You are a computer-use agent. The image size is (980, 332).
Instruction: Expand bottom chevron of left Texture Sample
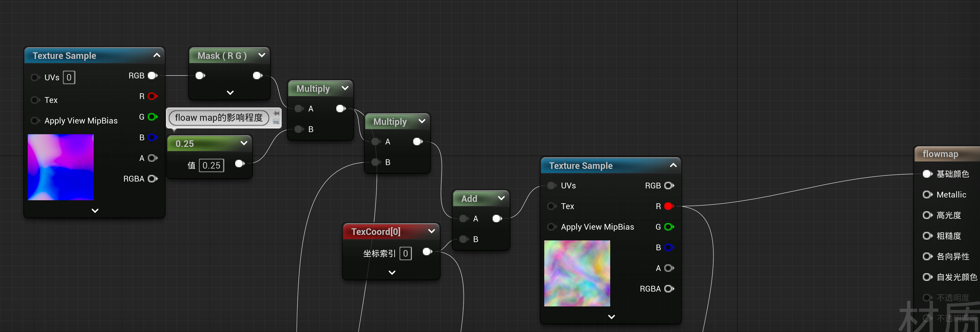point(95,210)
